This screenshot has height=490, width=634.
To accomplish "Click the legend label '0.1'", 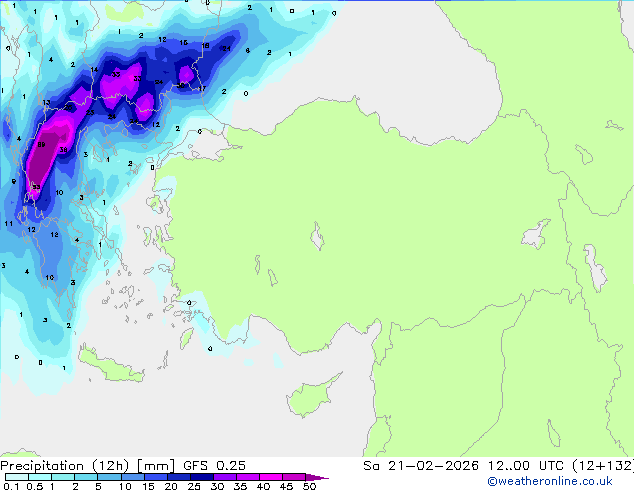I will pyautogui.click(x=11, y=486).
